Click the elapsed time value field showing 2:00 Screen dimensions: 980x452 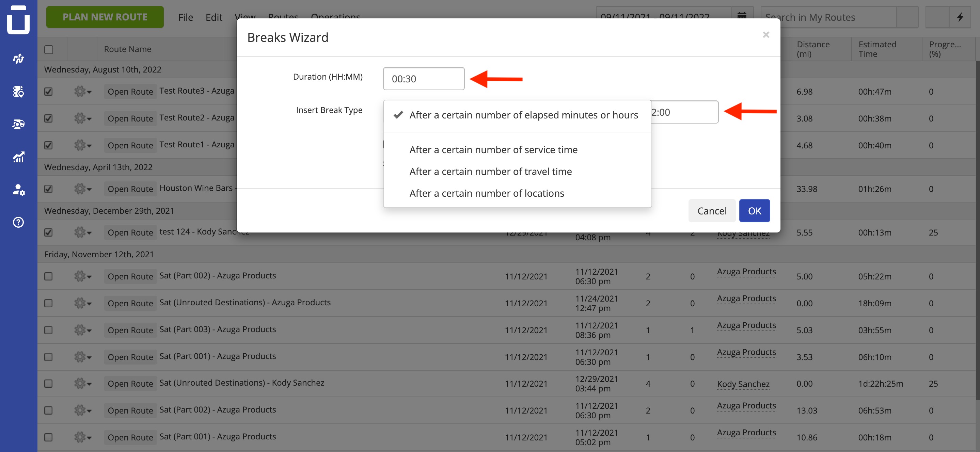tap(684, 112)
